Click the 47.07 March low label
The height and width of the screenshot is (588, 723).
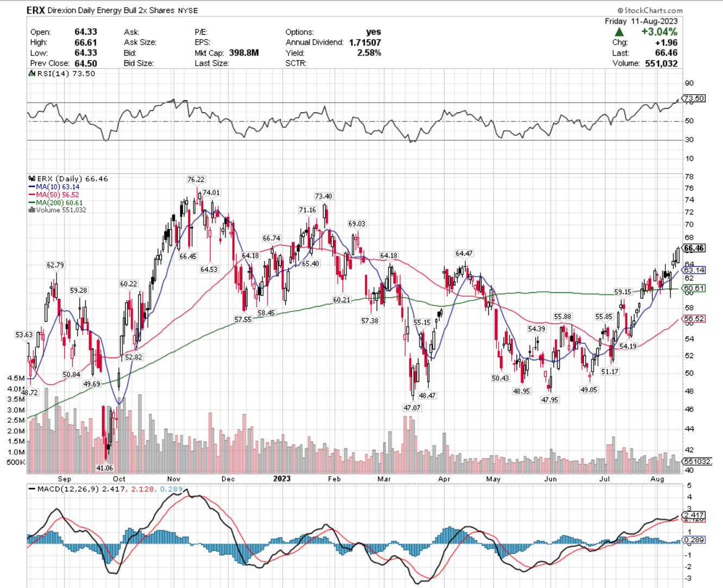(x=412, y=408)
